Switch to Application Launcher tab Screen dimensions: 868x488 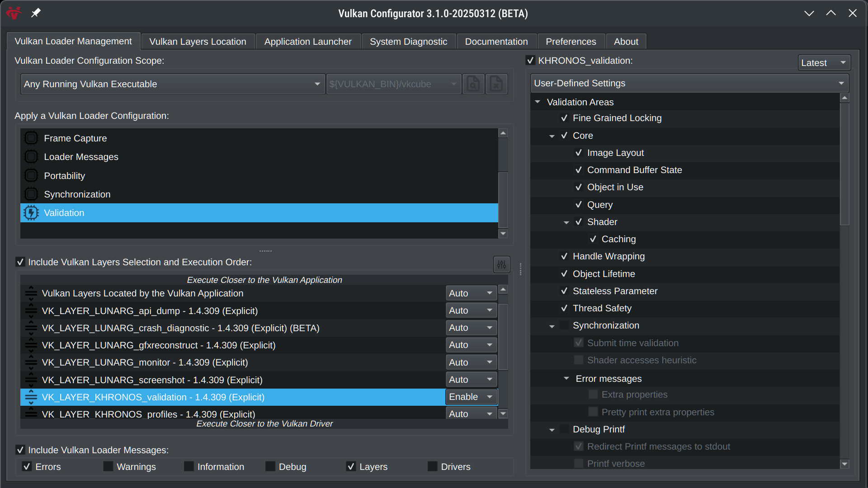pos(307,42)
